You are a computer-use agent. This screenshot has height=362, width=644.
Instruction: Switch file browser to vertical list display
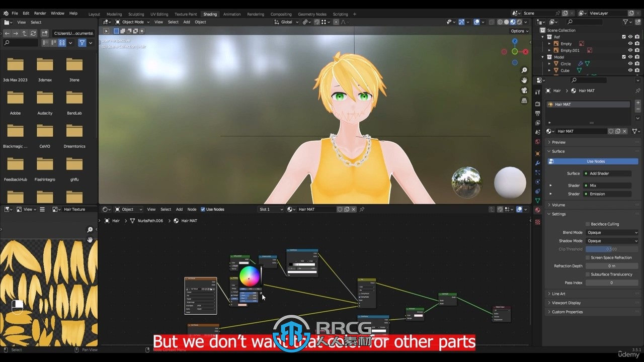click(x=46, y=43)
